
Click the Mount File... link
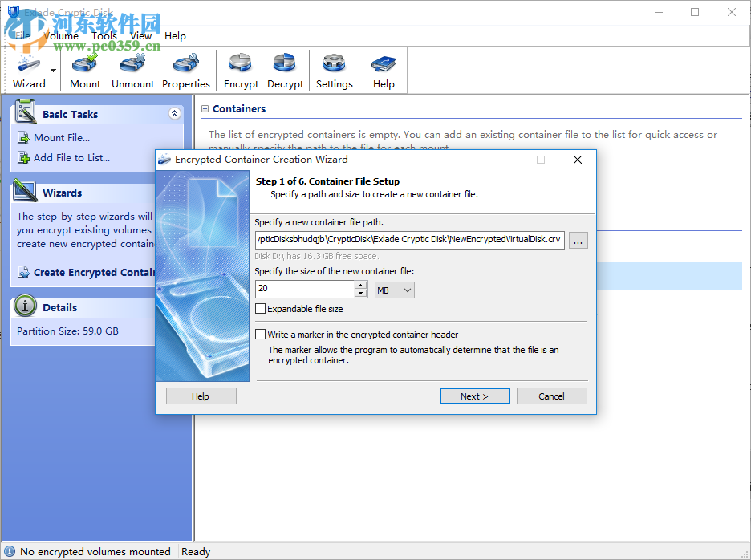(x=62, y=138)
